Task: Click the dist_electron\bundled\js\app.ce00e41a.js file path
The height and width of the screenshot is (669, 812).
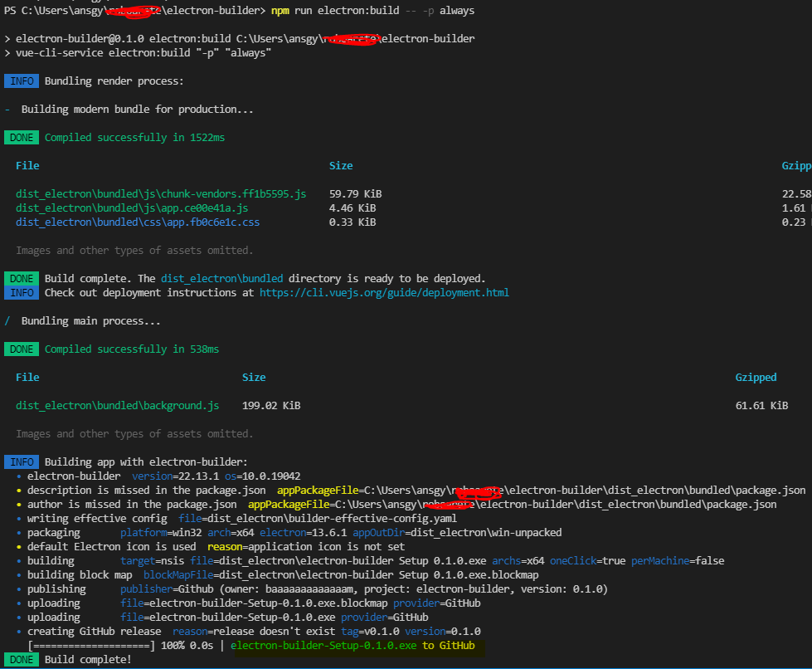Action: (x=132, y=208)
